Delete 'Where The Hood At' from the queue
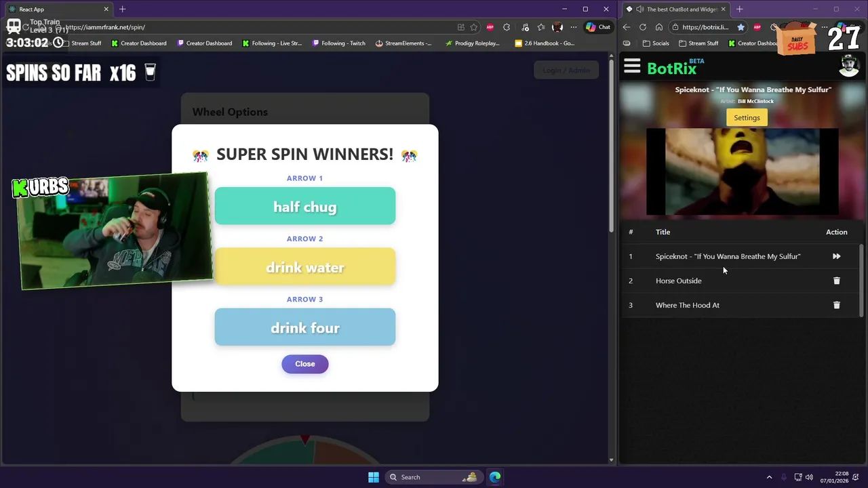This screenshot has height=488, width=868. tap(836, 305)
